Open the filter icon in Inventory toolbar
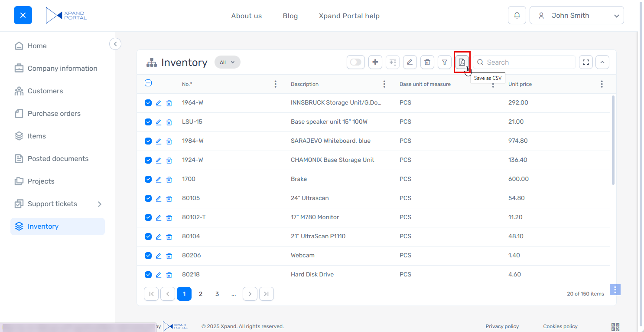 point(445,62)
